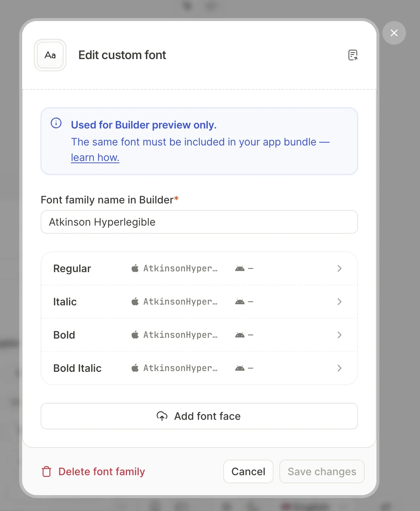The image size is (420, 511).
Task: Click the 'Edit custom font' title
Action: [122, 55]
